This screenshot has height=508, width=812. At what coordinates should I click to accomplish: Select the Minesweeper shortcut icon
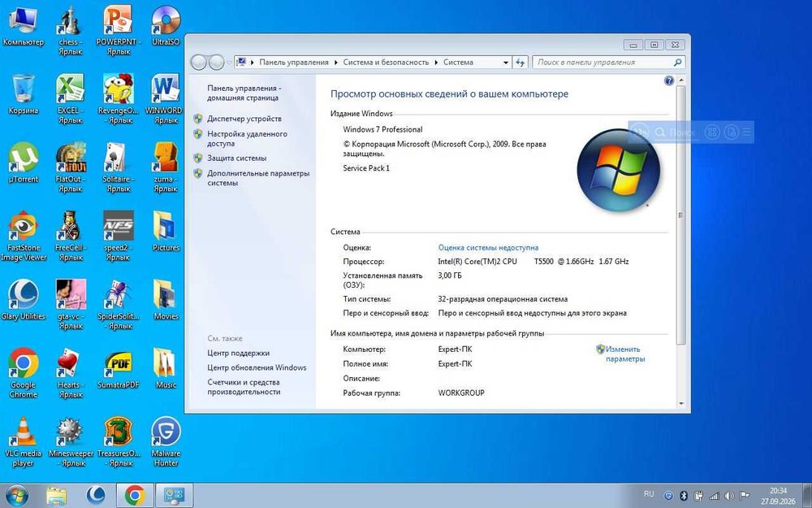point(71,432)
